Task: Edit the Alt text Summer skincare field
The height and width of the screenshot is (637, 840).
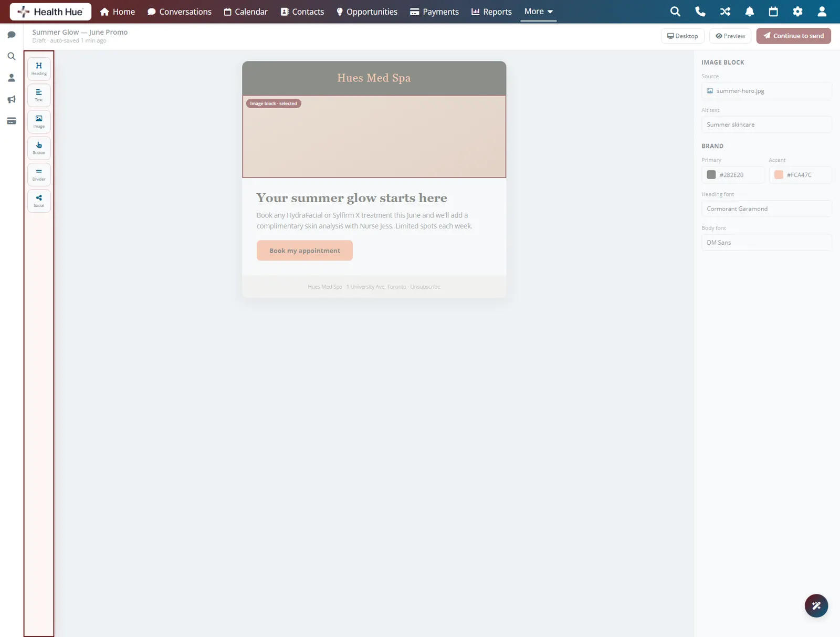Action: [766, 124]
